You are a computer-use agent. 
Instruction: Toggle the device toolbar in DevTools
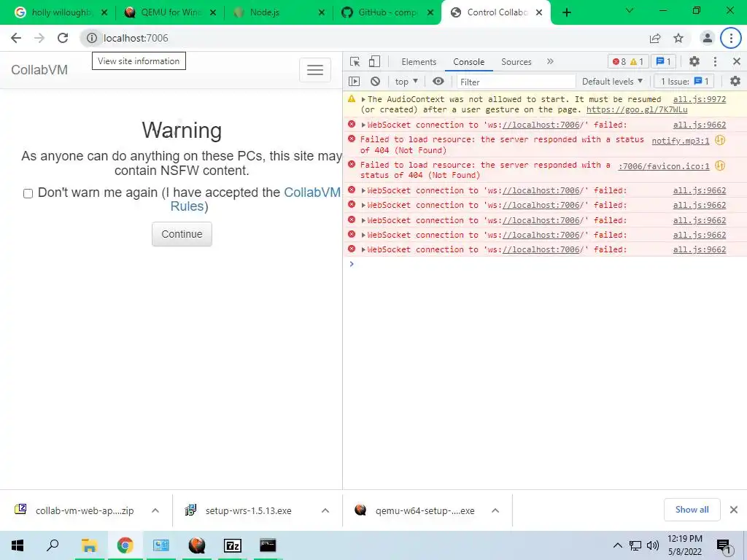click(374, 61)
